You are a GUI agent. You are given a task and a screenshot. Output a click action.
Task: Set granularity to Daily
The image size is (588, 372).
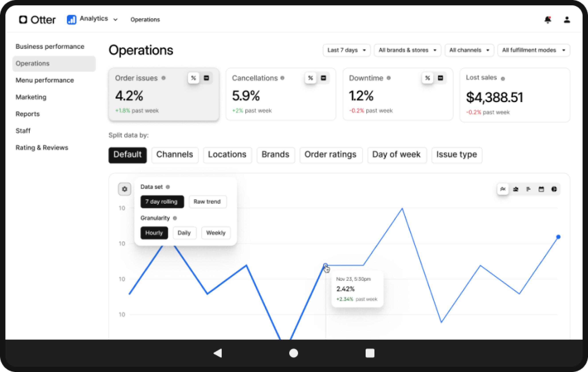(x=184, y=233)
